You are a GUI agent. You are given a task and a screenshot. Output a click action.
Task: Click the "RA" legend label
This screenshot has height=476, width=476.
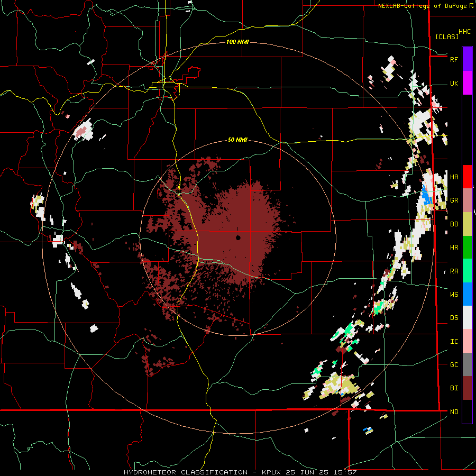point(454,271)
